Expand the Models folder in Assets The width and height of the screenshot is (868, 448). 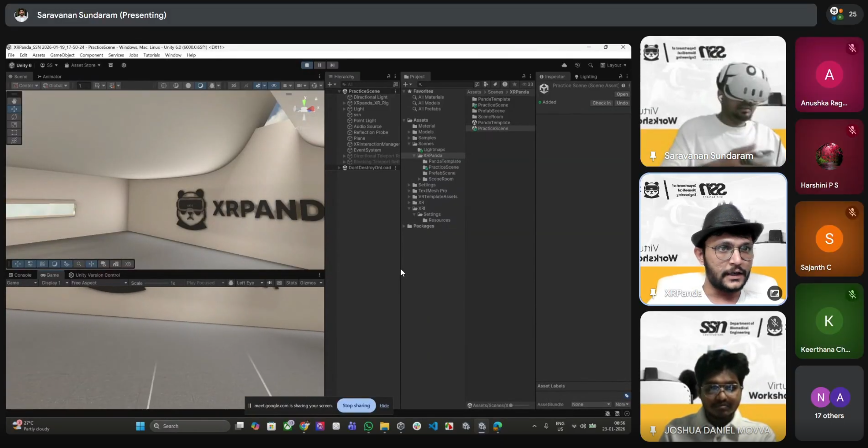point(409,132)
